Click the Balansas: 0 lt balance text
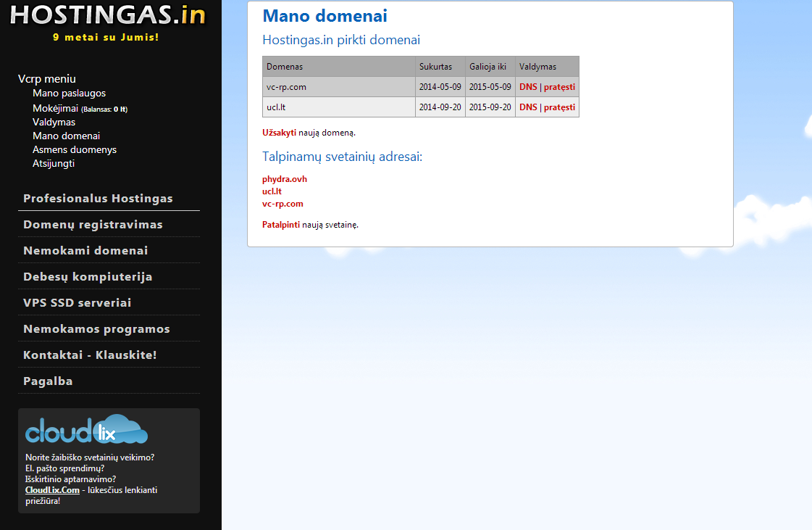The width and height of the screenshot is (812, 530). [104, 109]
